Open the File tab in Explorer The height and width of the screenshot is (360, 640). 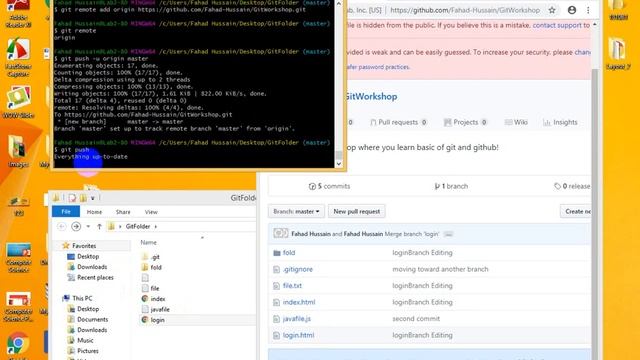66,211
